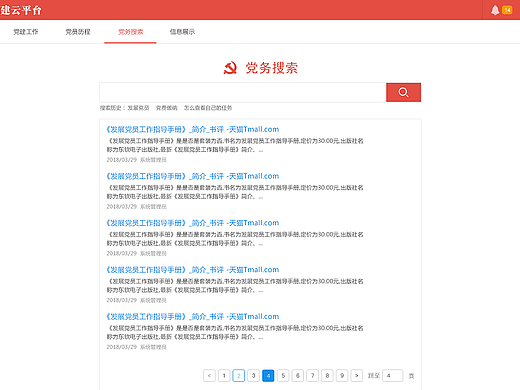Switch to the 党建工作 tab
The width and height of the screenshot is (520, 390).
coord(26,32)
